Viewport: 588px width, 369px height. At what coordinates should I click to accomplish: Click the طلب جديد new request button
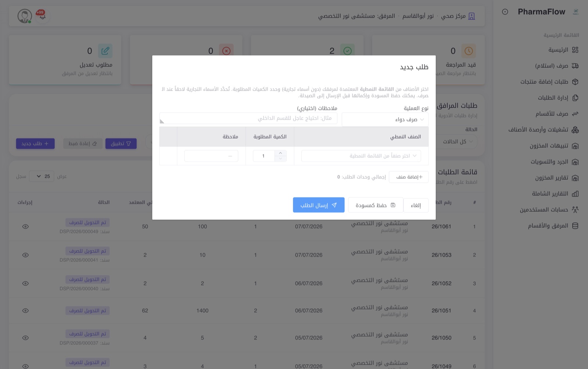tap(35, 143)
